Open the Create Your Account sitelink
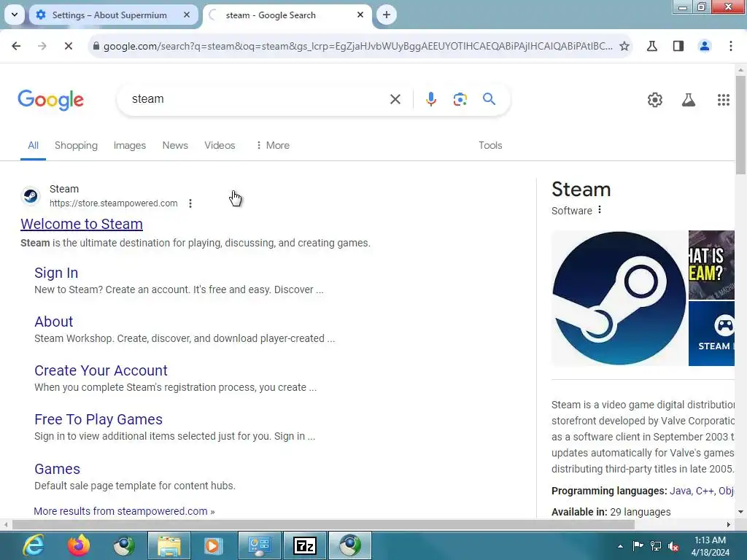Viewport: 747px width, 560px height. point(101,370)
